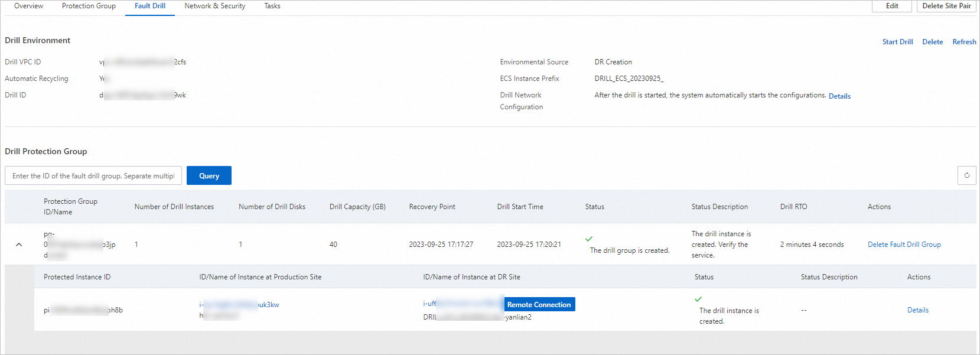Click the green checkmark in instance status

point(698,299)
